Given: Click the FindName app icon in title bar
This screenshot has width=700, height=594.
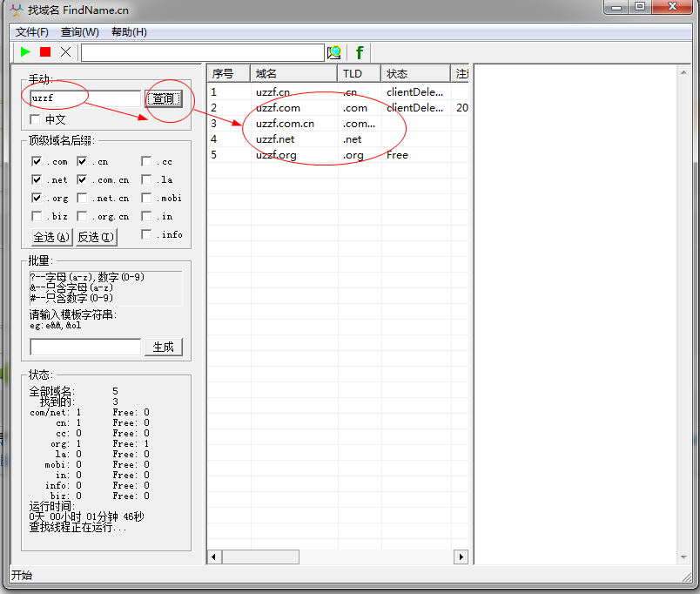Looking at the screenshot, I should (16, 10).
